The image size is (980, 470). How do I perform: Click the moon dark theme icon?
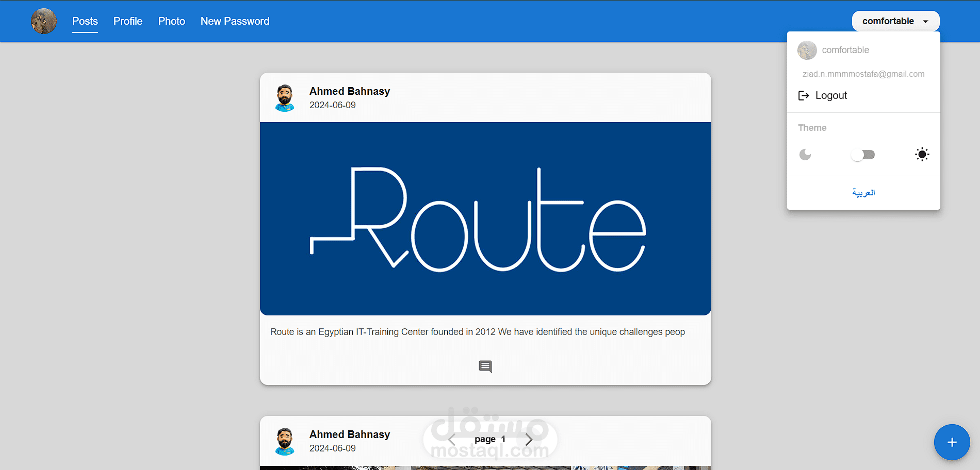(x=805, y=155)
